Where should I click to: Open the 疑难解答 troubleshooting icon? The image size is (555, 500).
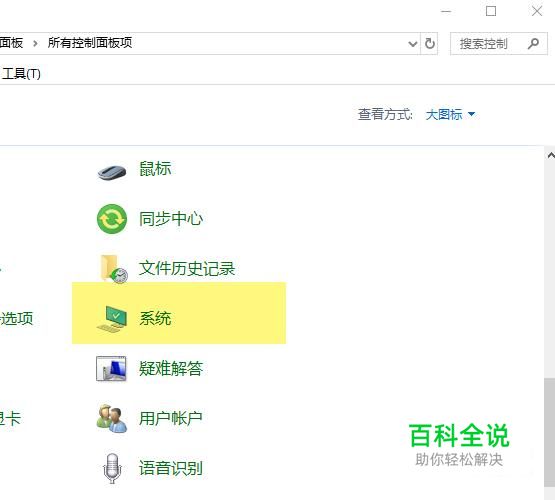pos(111,369)
